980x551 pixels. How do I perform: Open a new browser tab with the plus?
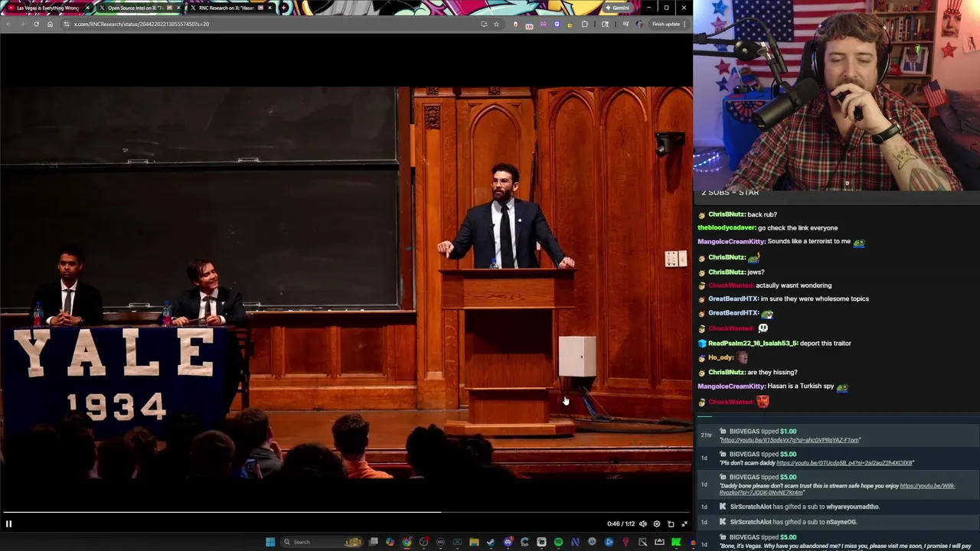coord(284,8)
